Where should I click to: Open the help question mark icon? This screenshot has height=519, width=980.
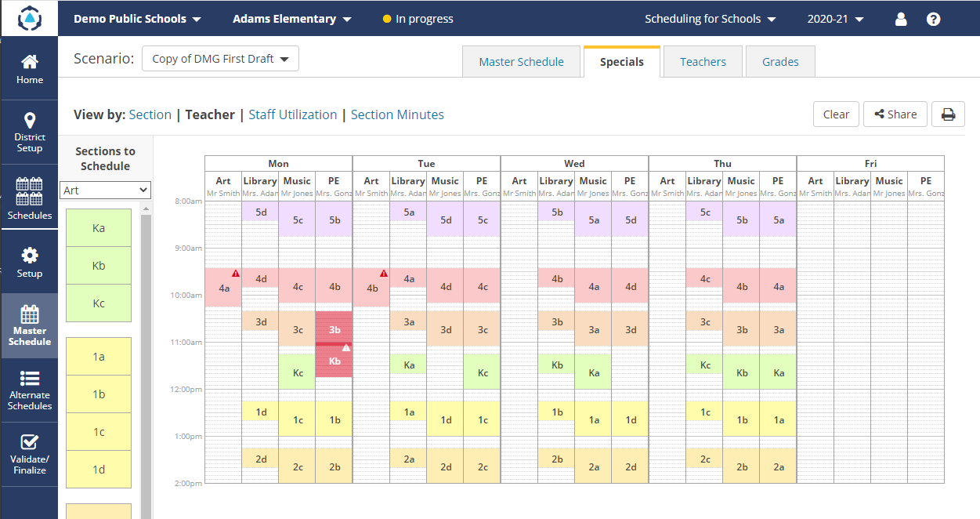933,19
